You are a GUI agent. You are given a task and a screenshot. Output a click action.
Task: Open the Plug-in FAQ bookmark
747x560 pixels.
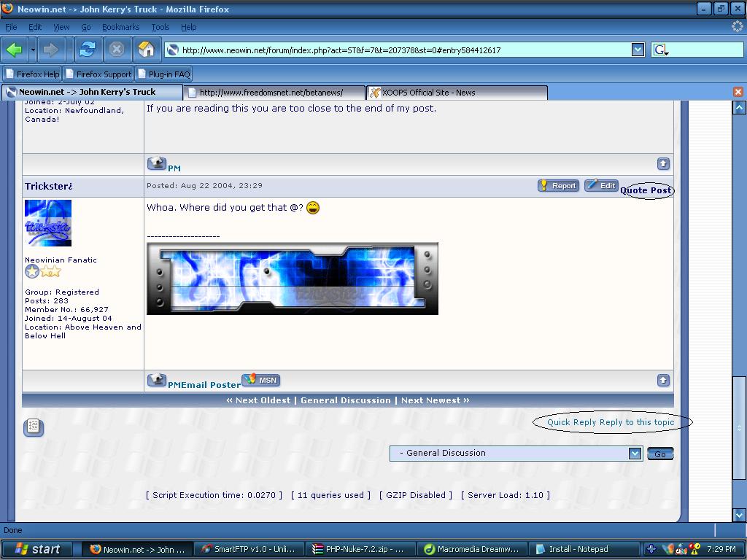coord(164,74)
